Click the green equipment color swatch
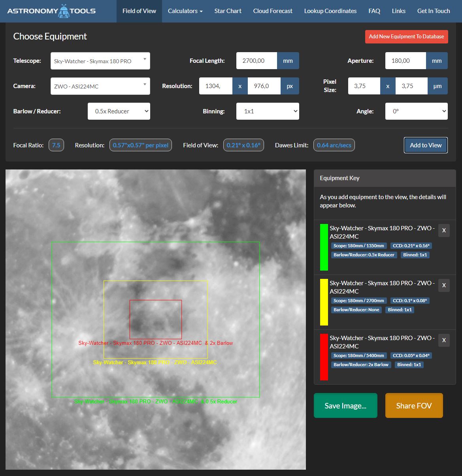The height and width of the screenshot is (476, 462). [x=324, y=247]
